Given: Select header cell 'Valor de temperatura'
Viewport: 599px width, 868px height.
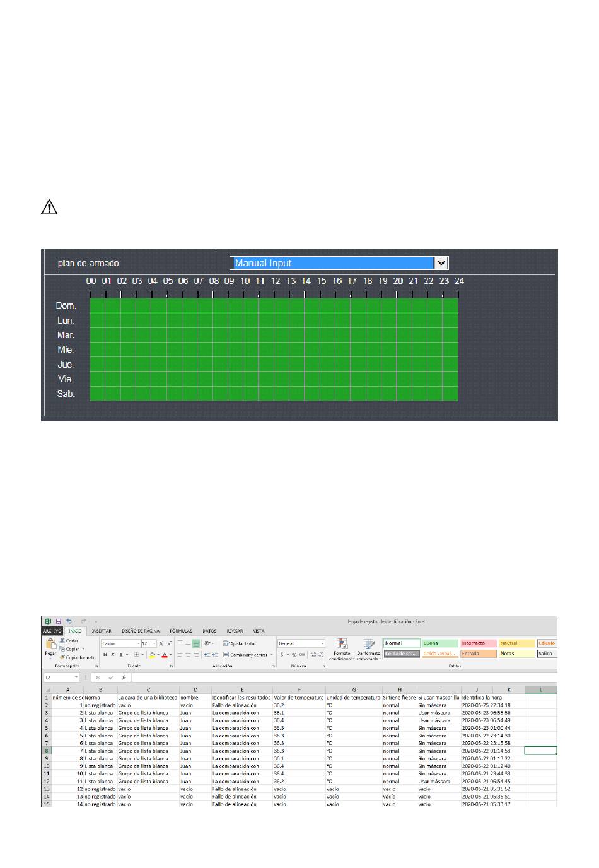Looking at the screenshot, I should [x=299, y=698].
